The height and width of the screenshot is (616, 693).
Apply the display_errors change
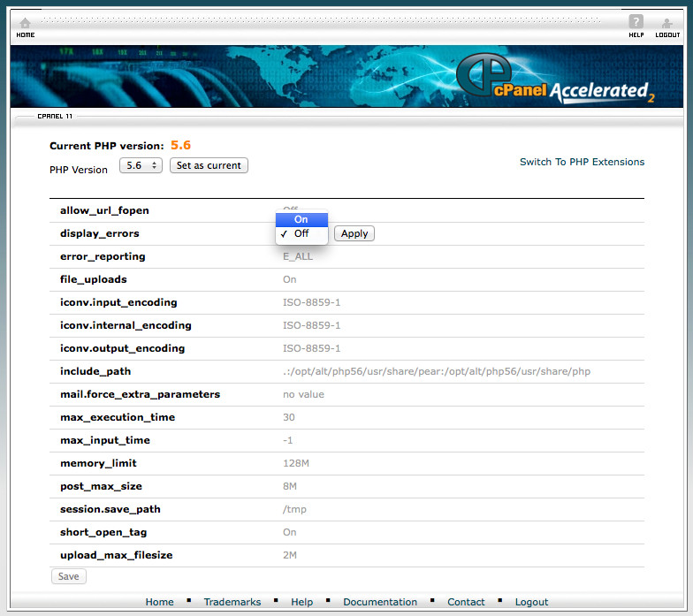(354, 234)
